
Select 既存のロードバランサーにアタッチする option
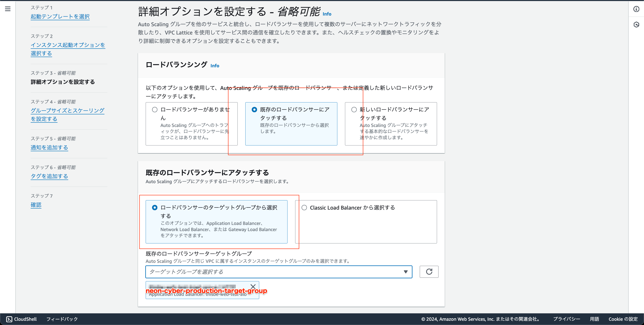click(x=254, y=109)
